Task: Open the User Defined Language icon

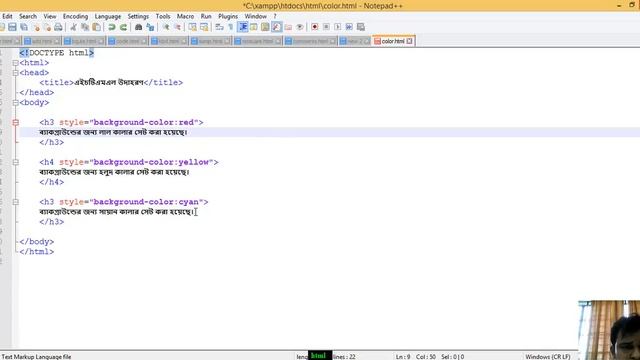Action: pyautogui.click(x=254, y=27)
